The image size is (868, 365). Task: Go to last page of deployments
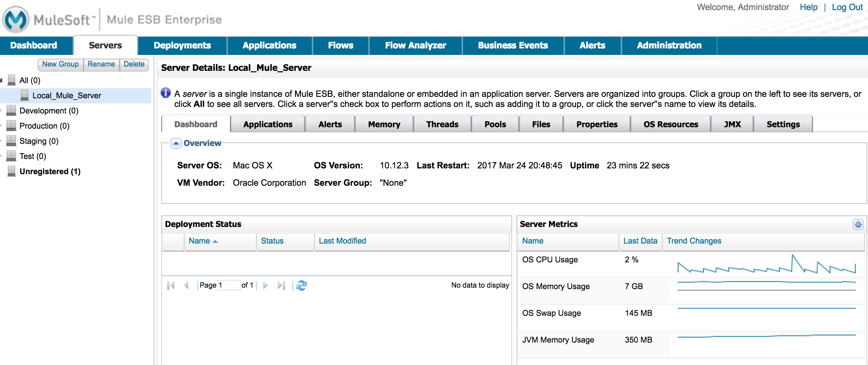(x=281, y=285)
